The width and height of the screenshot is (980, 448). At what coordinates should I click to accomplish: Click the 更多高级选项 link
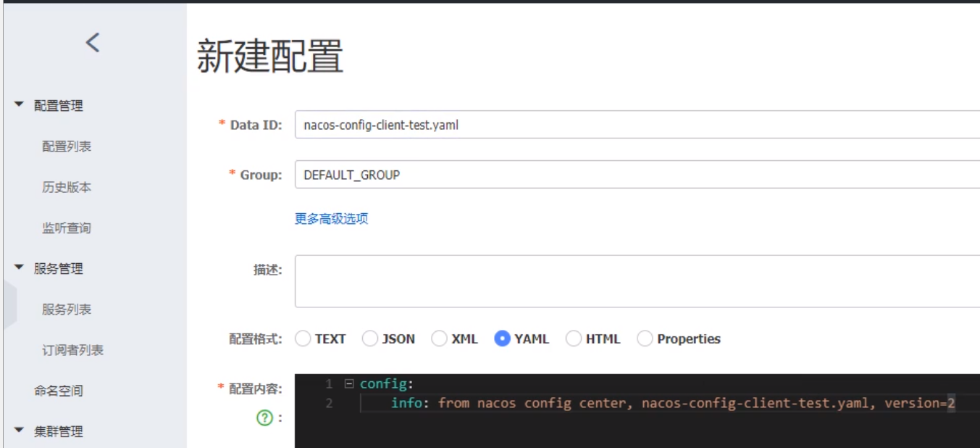[x=332, y=218]
